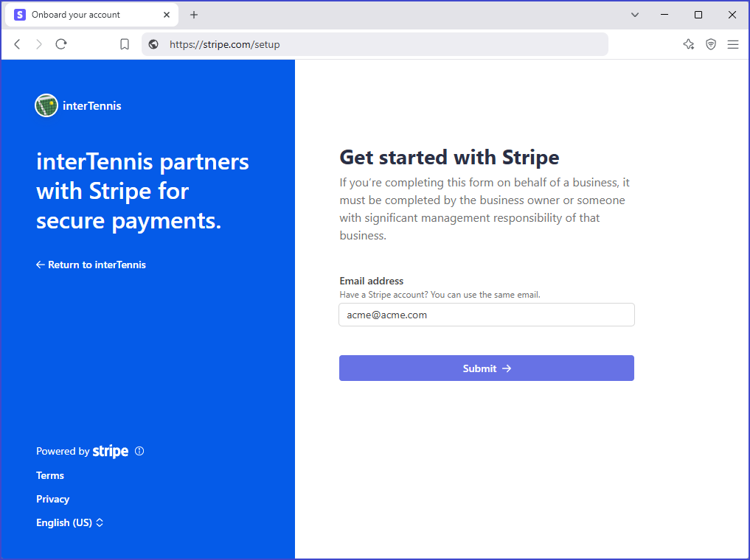Viewport: 750px width, 560px height.
Task: Open the list-all-tabs chevron
Action: tap(634, 15)
